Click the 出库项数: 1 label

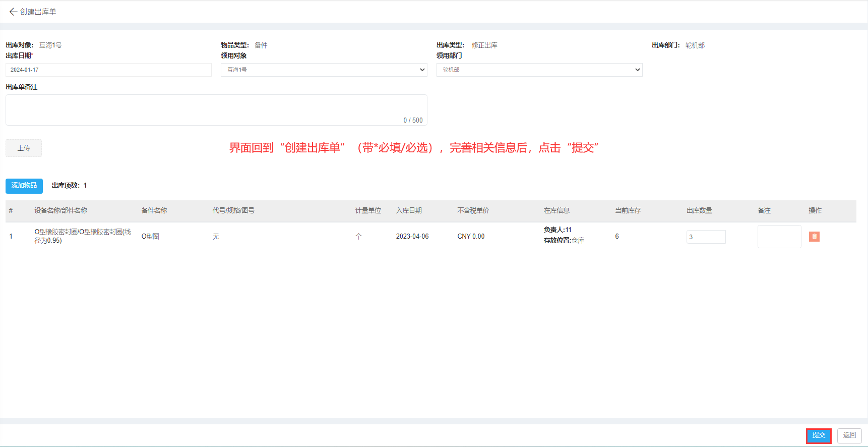tap(69, 186)
